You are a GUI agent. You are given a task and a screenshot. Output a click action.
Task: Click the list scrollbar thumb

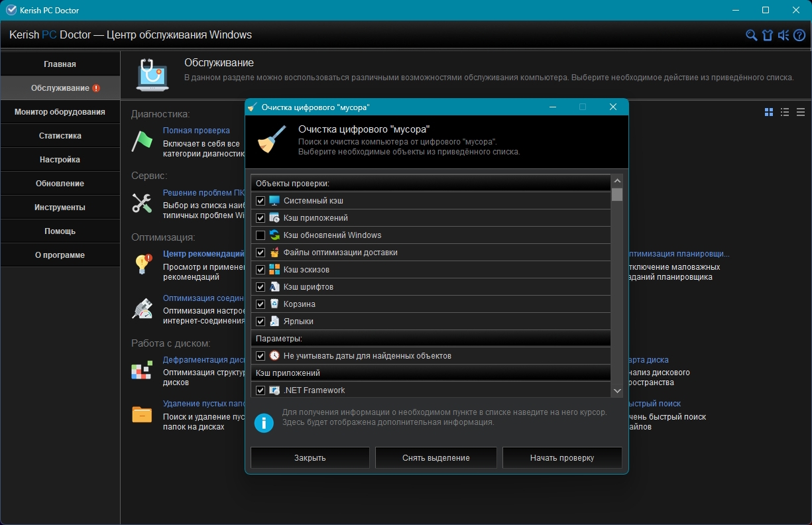[617, 194]
